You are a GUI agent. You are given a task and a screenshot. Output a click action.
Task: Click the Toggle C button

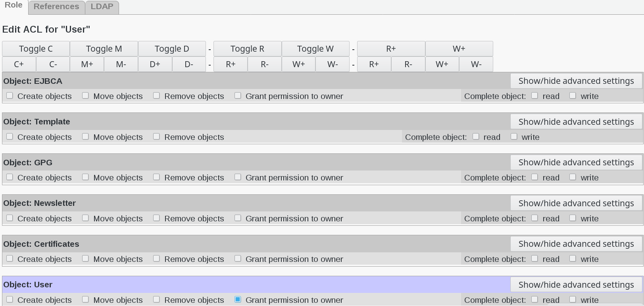tap(36, 49)
